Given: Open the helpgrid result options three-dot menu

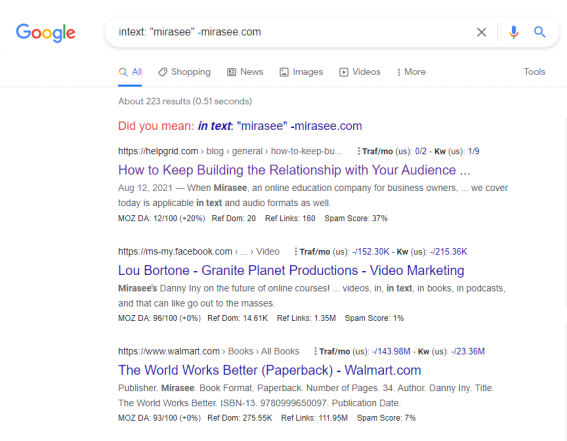Looking at the screenshot, I should click(x=358, y=151).
